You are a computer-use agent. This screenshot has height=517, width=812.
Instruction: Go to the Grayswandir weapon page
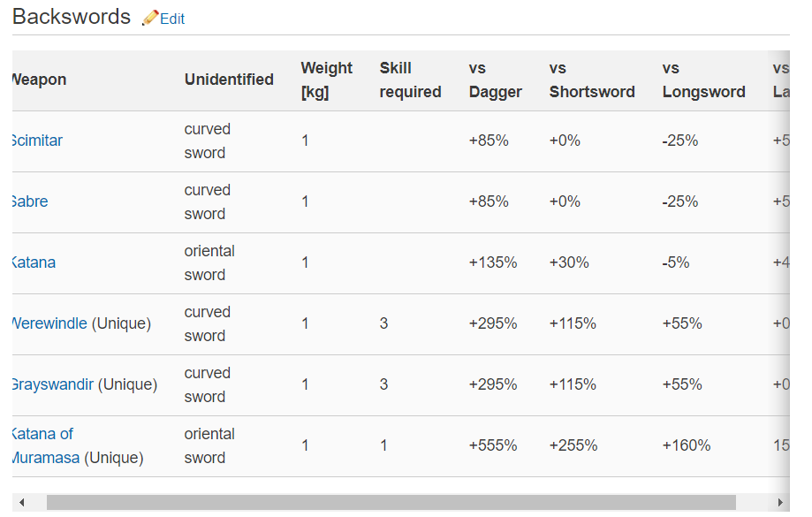(x=53, y=384)
